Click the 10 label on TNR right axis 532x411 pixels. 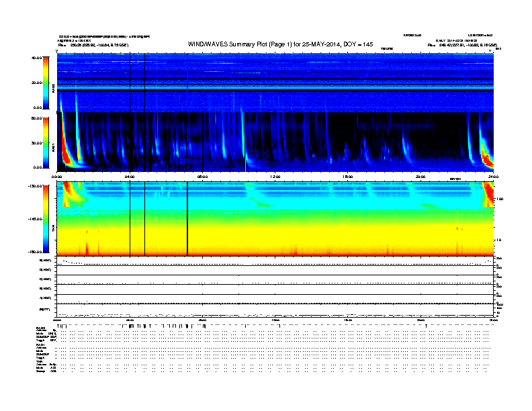[x=498, y=240]
